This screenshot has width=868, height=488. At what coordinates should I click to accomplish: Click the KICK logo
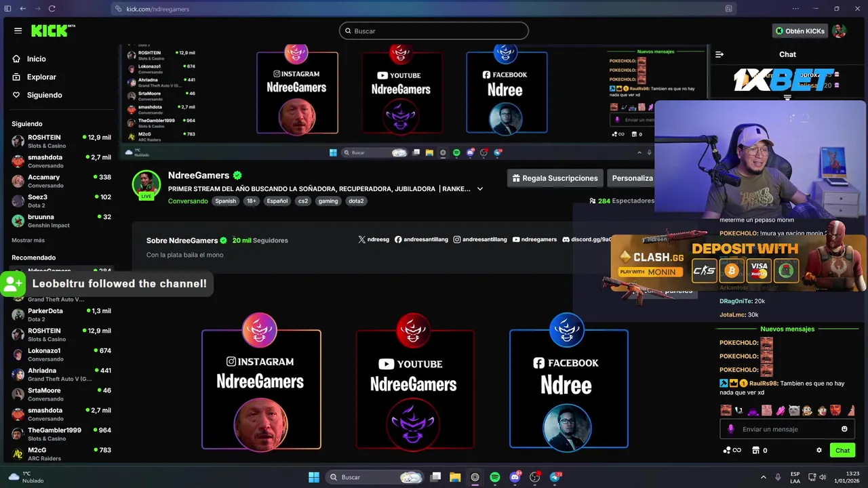[53, 30]
